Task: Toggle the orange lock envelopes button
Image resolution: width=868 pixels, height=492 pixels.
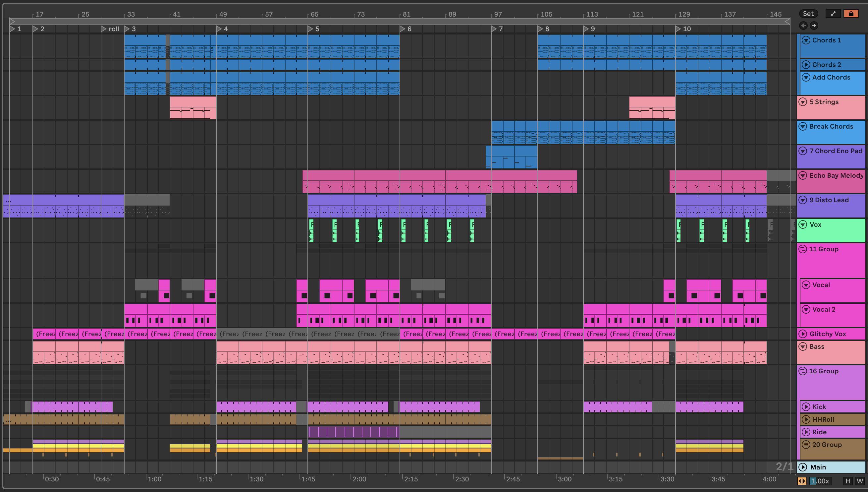Action: (x=851, y=14)
